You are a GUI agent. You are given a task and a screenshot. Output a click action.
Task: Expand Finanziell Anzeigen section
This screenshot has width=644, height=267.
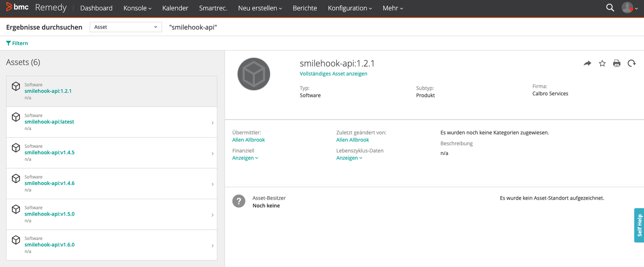(245, 158)
